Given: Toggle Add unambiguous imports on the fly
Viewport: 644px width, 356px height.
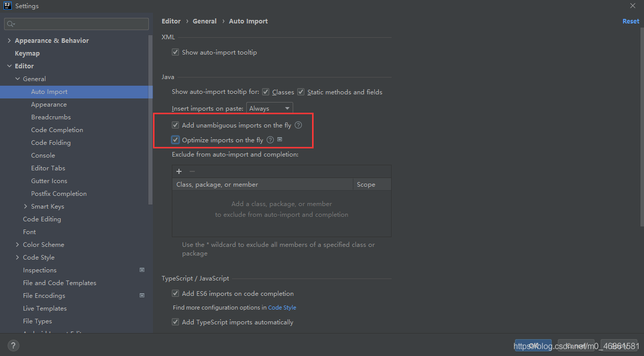Looking at the screenshot, I should (x=175, y=125).
